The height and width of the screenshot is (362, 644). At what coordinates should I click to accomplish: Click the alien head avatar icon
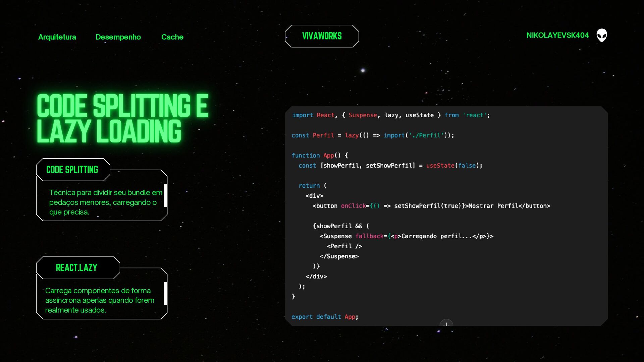coord(602,35)
